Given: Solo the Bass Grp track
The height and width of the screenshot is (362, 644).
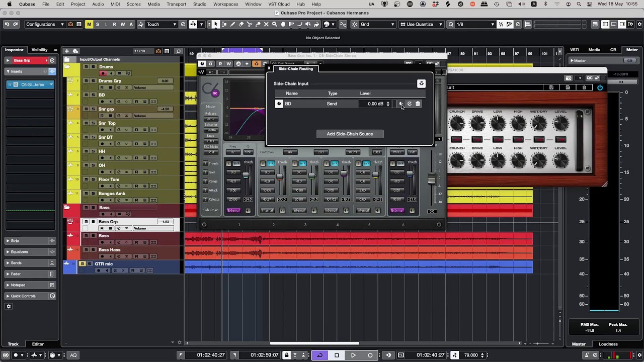Looking at the screenshot, I should click(93, 222).
